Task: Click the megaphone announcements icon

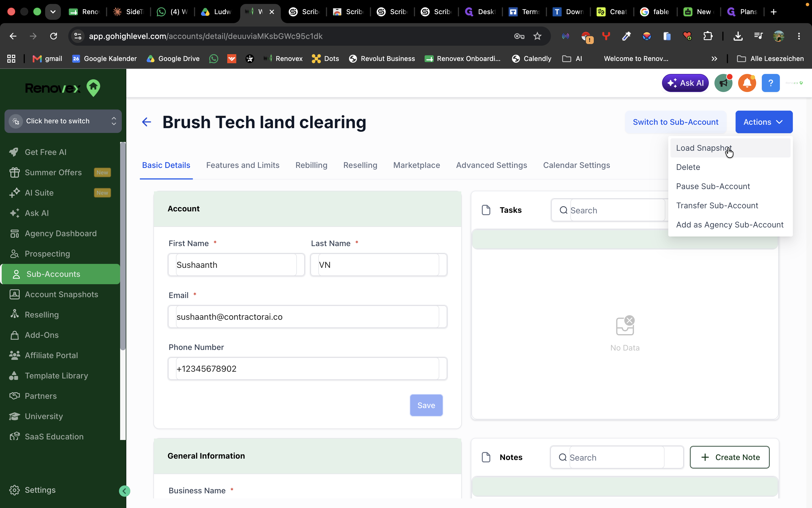Action: [x=723, y=83]
